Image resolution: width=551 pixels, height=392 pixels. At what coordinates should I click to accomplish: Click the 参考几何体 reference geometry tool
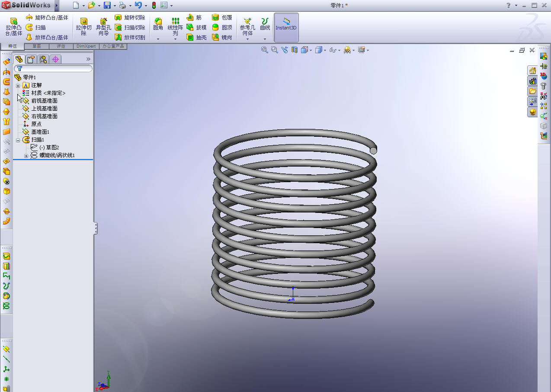248,26
